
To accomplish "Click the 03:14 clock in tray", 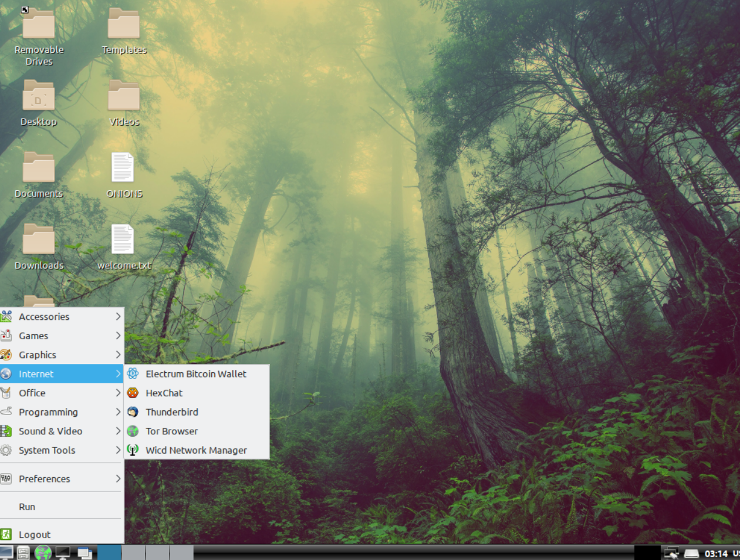I will [x=716, y=554].
